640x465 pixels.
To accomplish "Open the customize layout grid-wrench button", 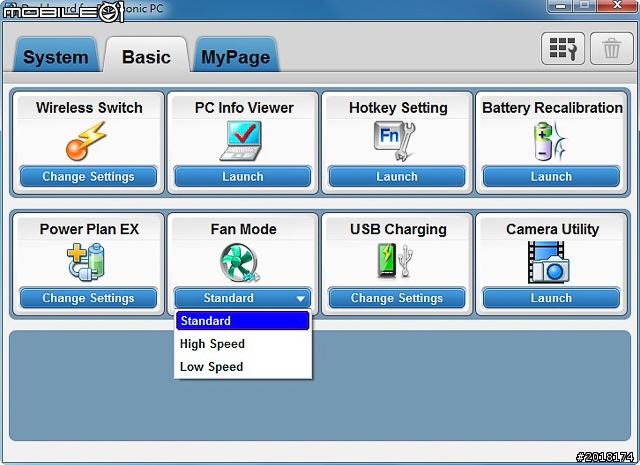I will point(563,49).
